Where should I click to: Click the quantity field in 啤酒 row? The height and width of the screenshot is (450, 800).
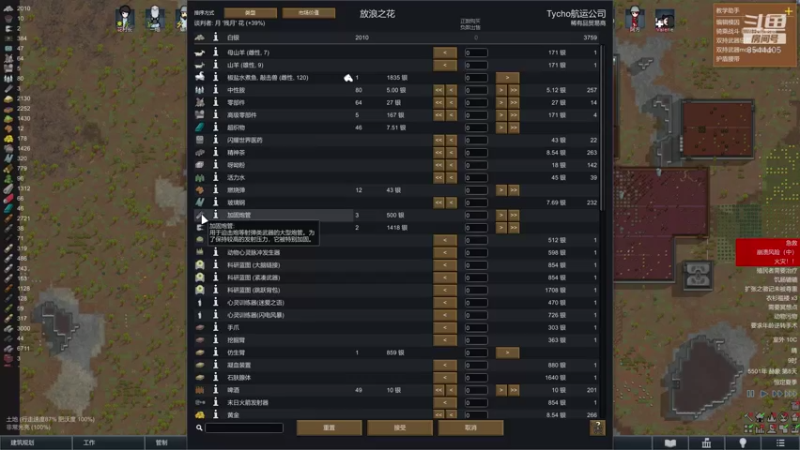point(476,390)
